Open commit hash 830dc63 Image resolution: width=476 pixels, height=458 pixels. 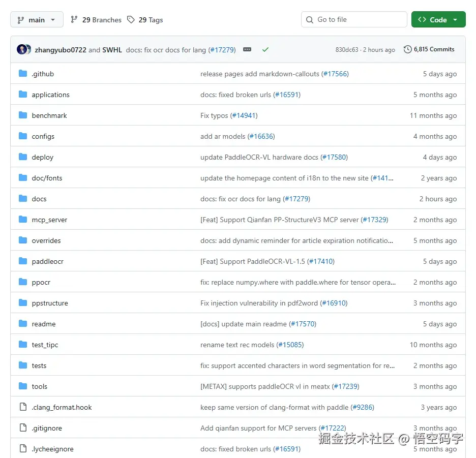[x=346, y=50]
